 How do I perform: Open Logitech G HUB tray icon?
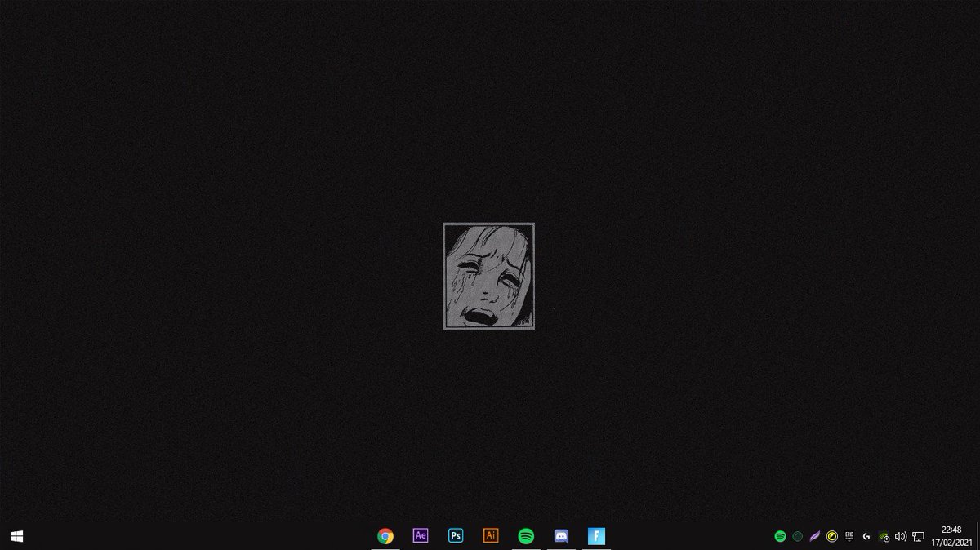(866, 536)
